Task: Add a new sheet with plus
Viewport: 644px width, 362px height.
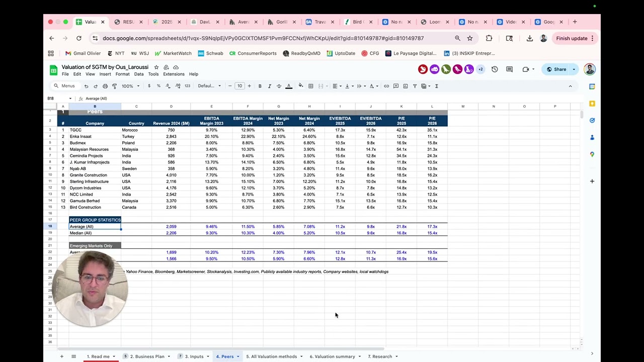Action: [x=62, y=356]
